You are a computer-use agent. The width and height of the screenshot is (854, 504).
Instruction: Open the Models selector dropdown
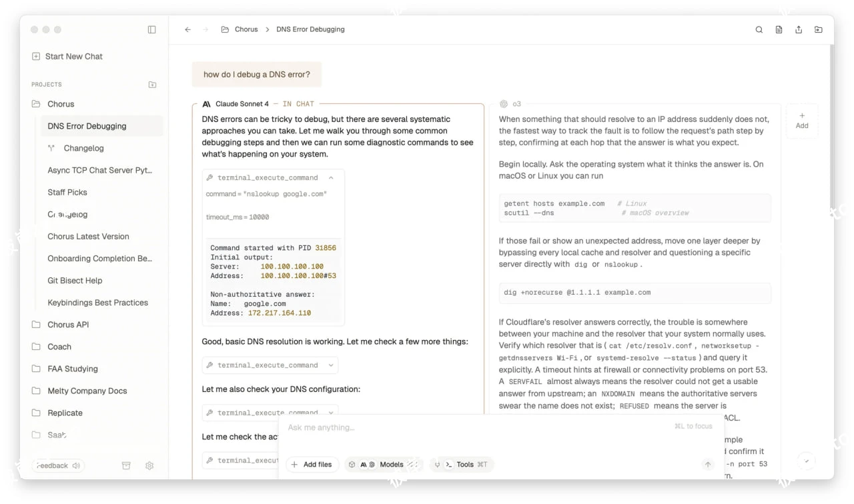click(x=392, y=465)
